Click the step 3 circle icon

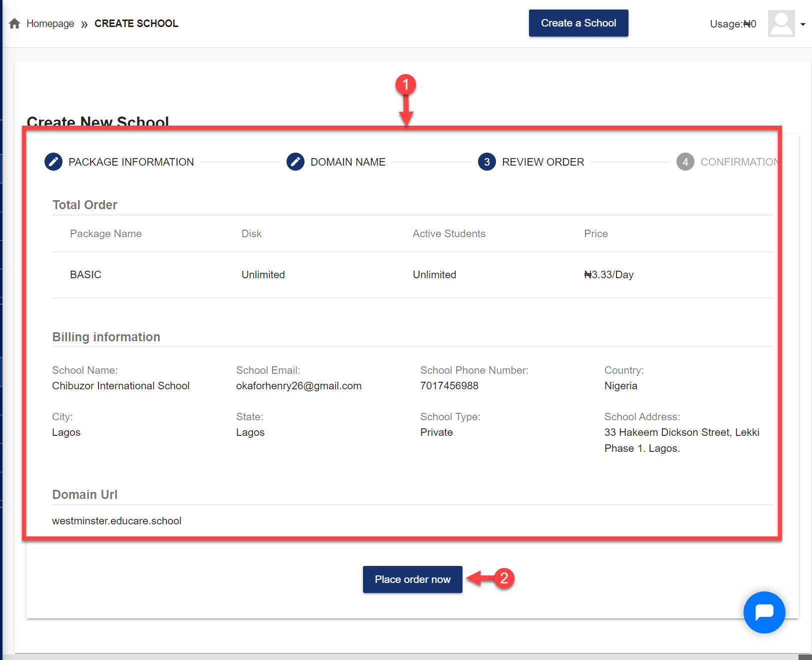(487, 162)
